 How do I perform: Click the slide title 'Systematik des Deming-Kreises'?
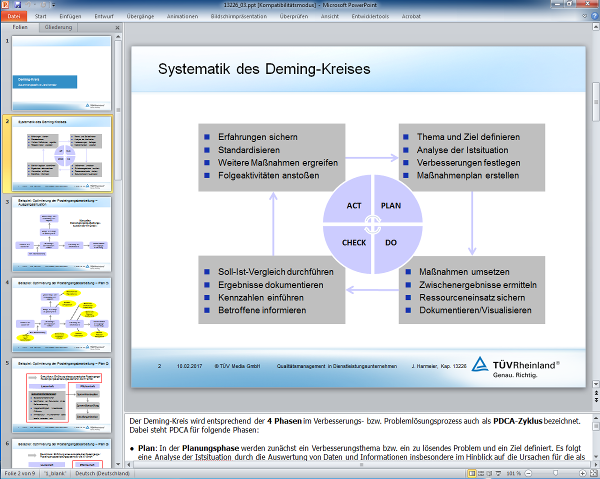pos(264,69)
